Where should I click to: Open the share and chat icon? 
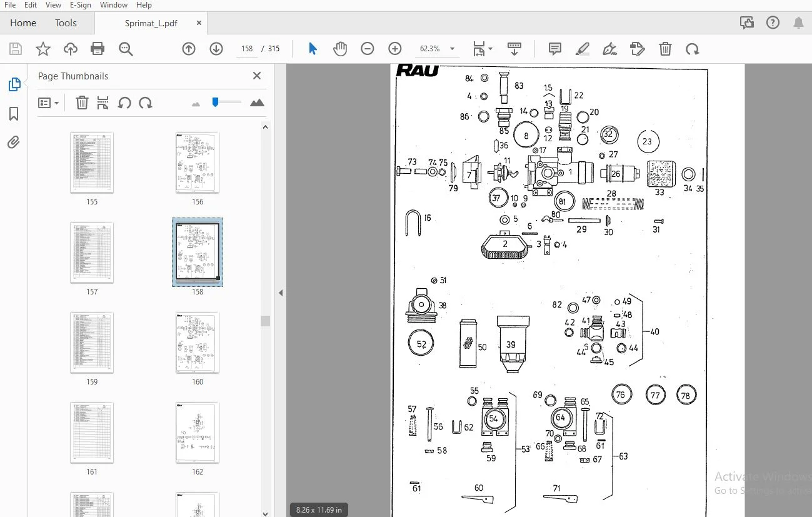pos(746,23)
